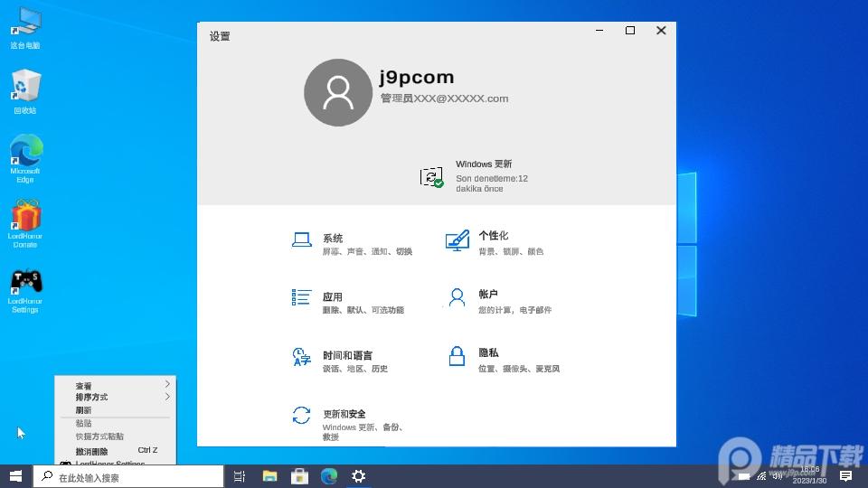Image resolution: width=868 pixels, height=488 pixels.
Task: Open Task View from the taskbar
Action: point(240,476)
